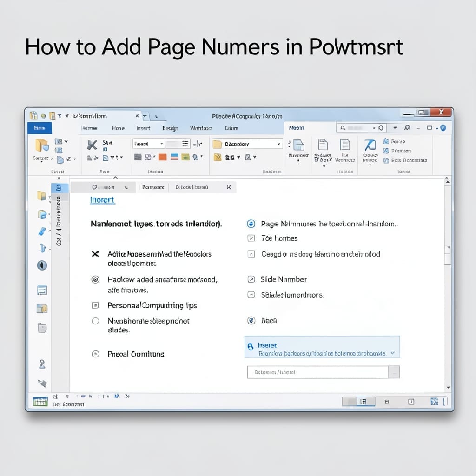Select the Nhenshorane radio button
This screenshot has width=476, height=476.
(95, 321)
